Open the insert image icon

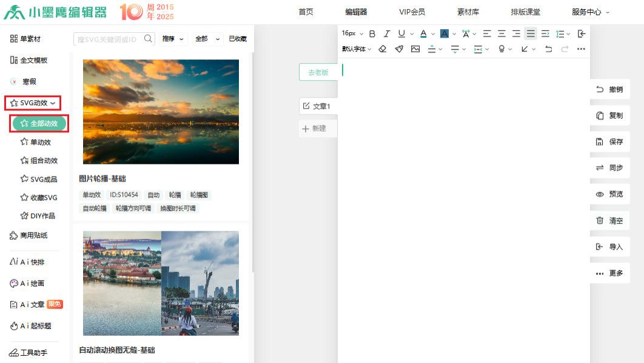(415, 49)
